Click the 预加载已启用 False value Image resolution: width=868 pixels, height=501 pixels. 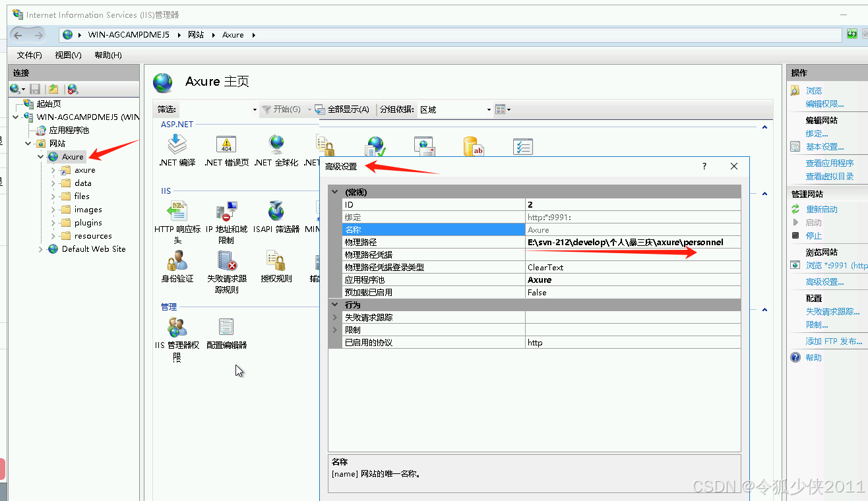(633, 292)
